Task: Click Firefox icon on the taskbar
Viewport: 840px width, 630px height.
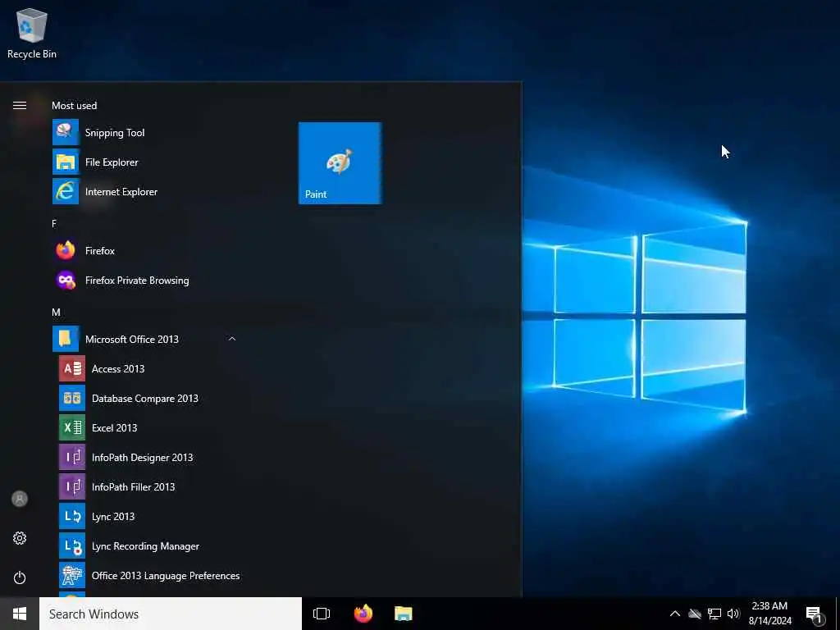Action: coord(363,614)
